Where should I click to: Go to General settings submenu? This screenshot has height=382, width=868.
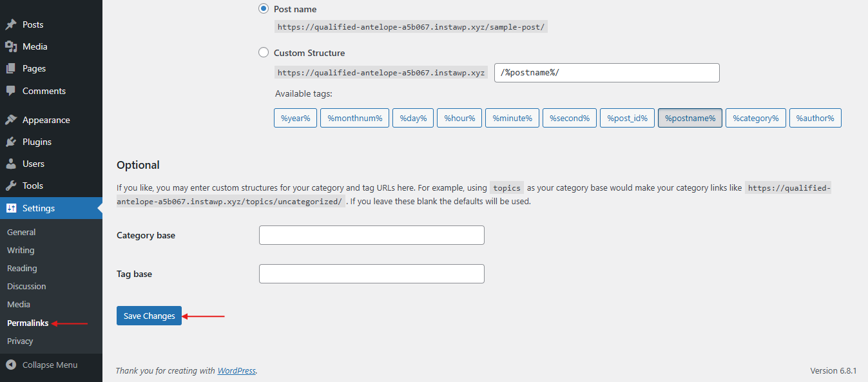pos(21,232)
